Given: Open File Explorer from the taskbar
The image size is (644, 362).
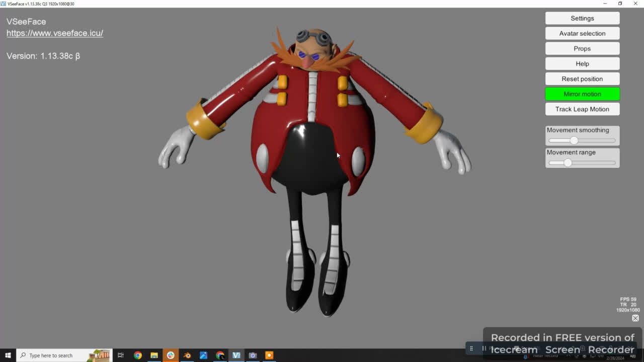Looking at the screenshot, I should 154,355.
